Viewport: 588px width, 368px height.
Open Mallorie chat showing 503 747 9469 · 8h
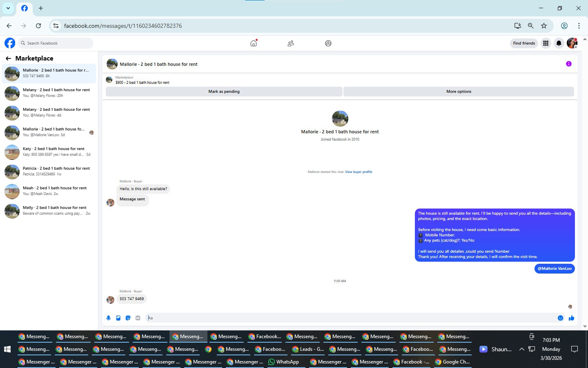point(49,74)
